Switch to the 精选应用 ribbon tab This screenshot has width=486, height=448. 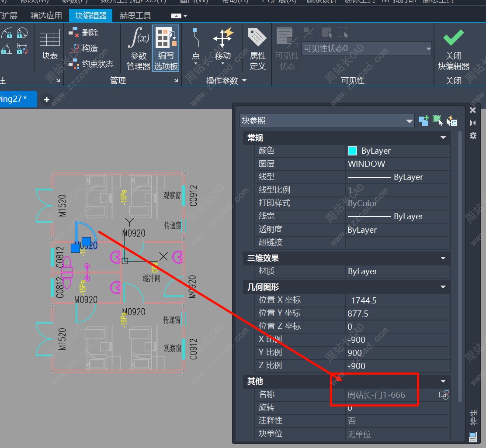tap(46, 16)
